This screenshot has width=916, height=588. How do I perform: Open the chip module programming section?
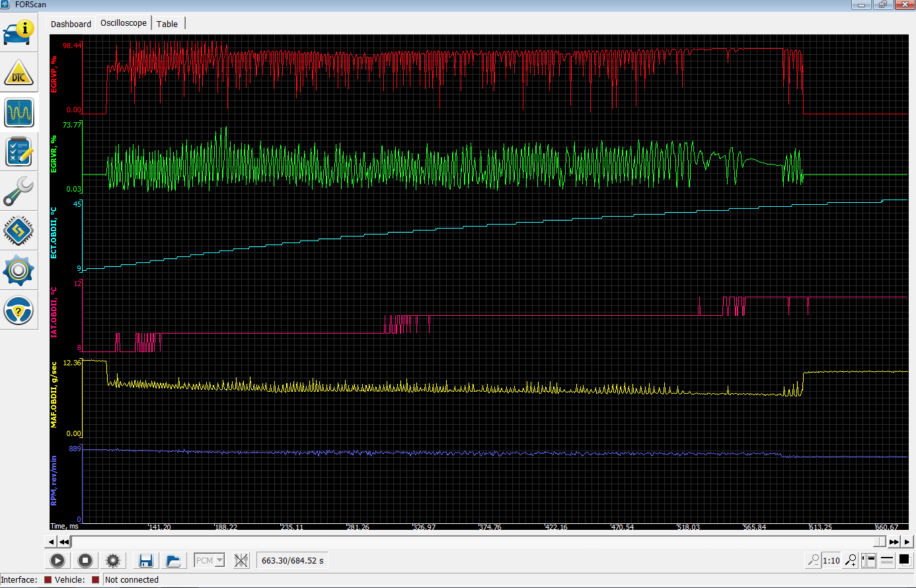click(19, 231)
